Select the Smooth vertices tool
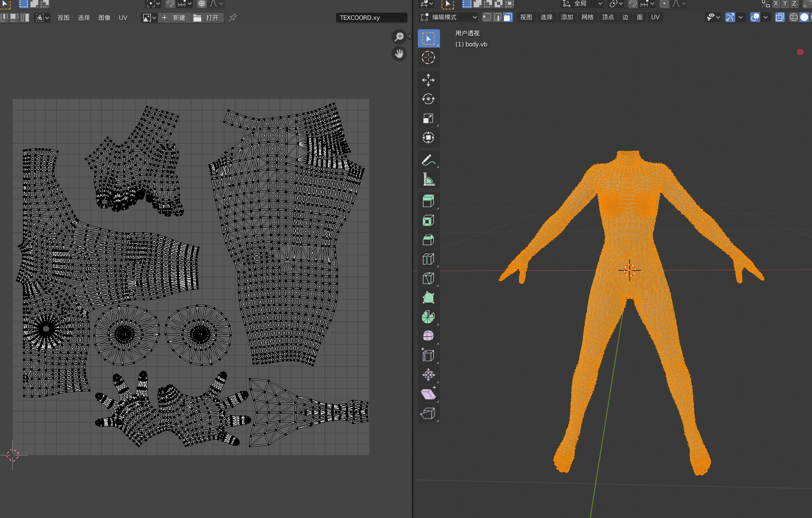This screenshot has width=812, height=518. pos(428,336)
